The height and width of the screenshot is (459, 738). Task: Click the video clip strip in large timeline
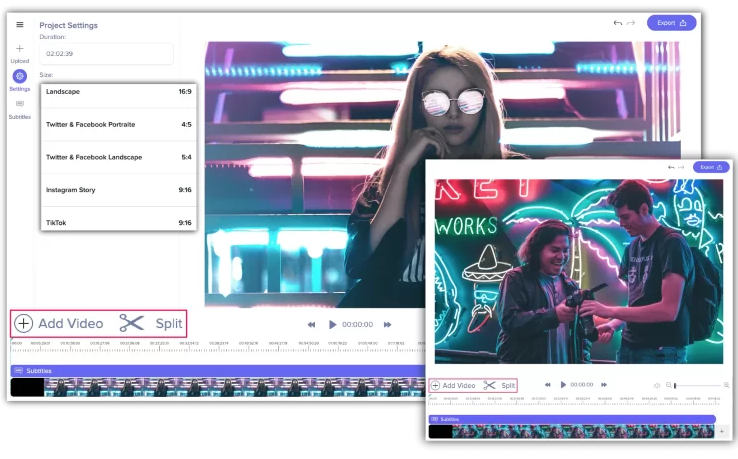[217, 387]
